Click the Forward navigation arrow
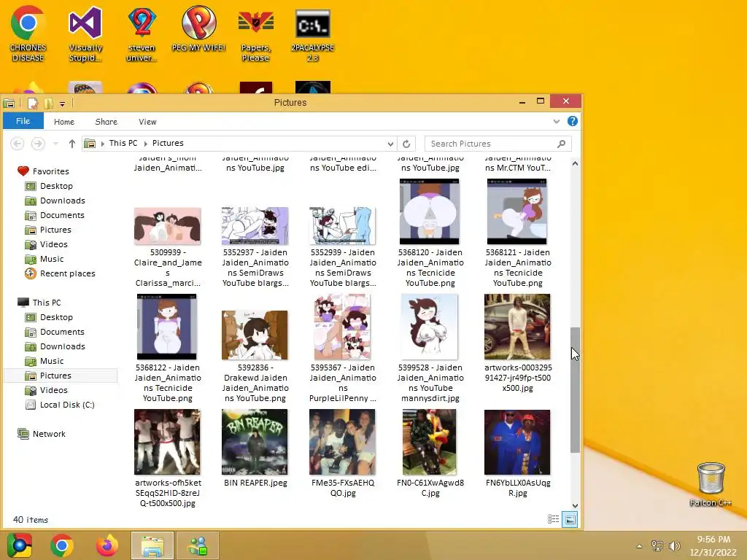The image size is (747, 560). 38,144
